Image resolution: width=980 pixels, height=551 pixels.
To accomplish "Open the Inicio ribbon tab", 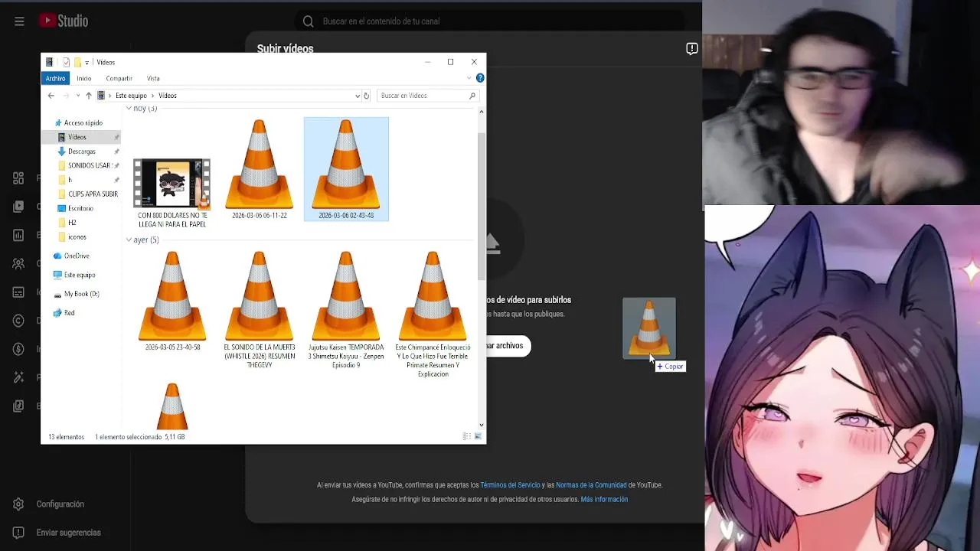I will (x=84, y=78).
